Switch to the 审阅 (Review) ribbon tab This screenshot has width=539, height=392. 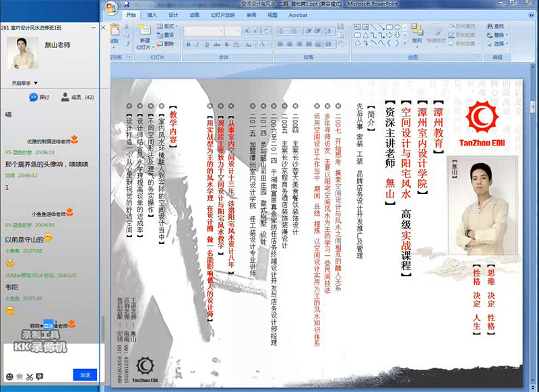click(251, 15)
